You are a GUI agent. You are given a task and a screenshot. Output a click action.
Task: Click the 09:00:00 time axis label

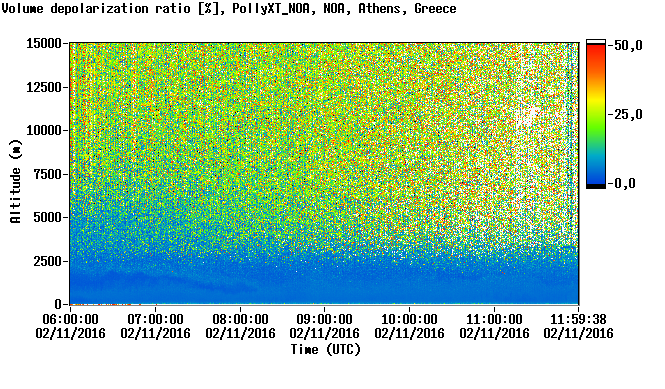click(324, 319)
